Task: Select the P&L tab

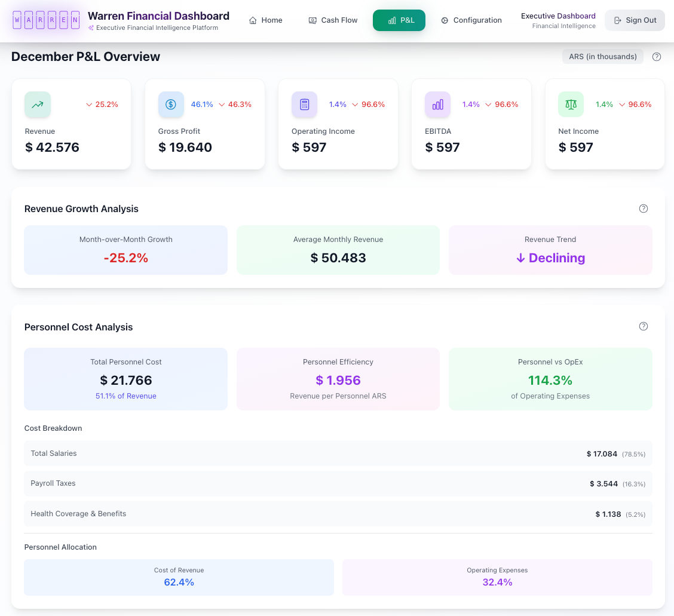Action: pyautogui.click(x=399, y=20)
